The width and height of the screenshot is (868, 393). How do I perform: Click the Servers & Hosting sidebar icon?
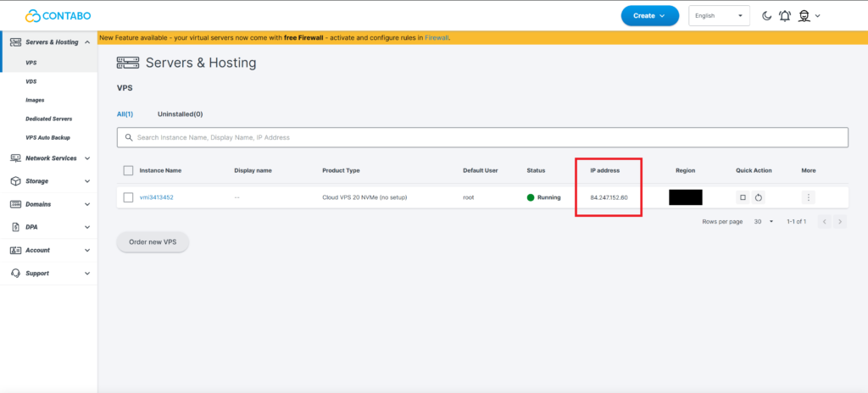click(15, 42)
